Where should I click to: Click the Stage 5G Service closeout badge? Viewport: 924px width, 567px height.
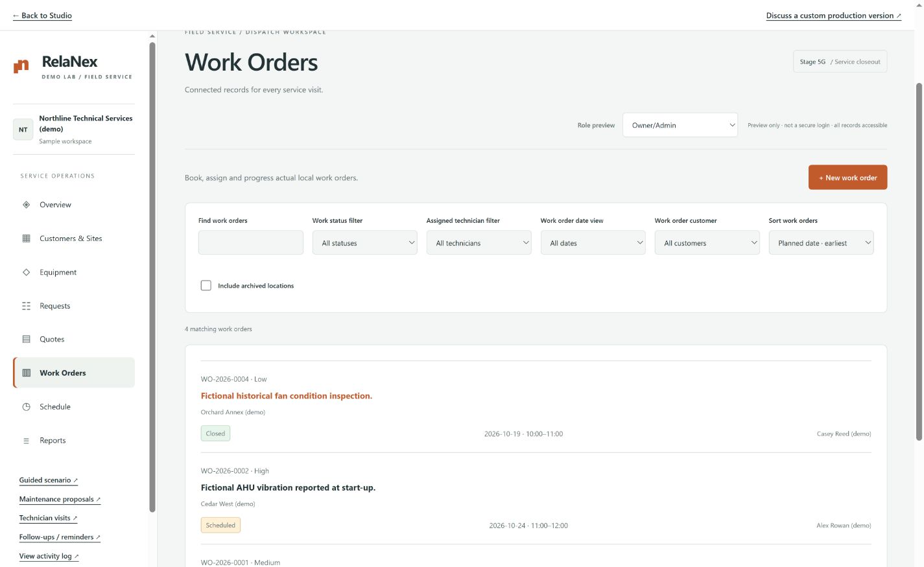(x=840, y=62)
